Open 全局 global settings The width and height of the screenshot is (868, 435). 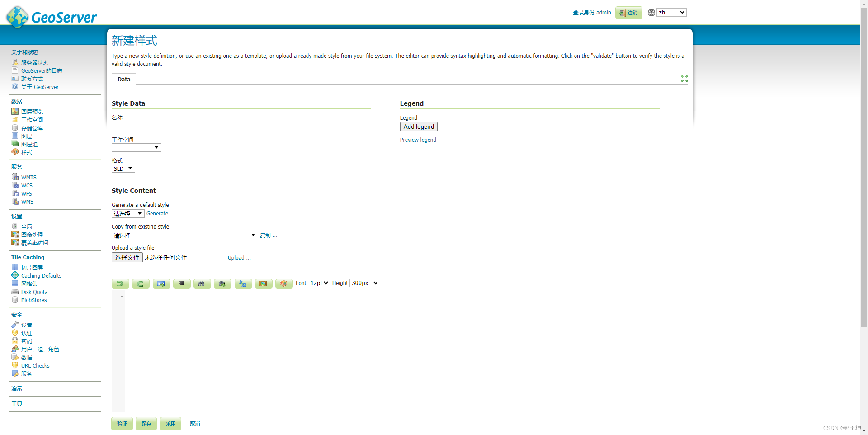[27, 227]
